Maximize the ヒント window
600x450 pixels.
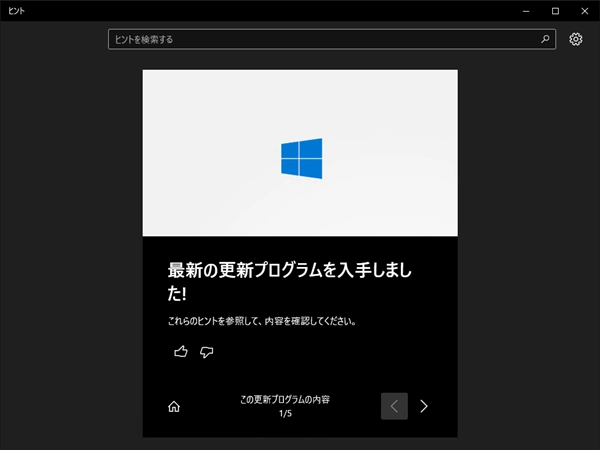(x=555, y=11)
